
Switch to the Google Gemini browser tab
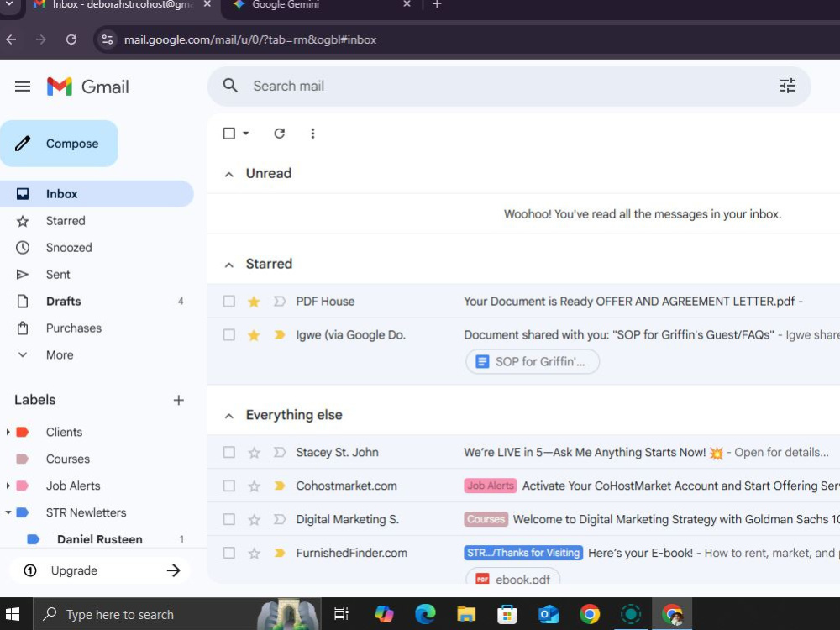point(322,5)
